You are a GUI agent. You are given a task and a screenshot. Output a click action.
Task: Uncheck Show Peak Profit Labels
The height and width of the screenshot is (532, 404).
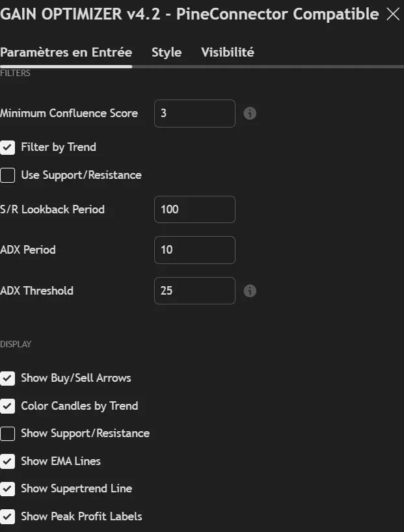8,516
